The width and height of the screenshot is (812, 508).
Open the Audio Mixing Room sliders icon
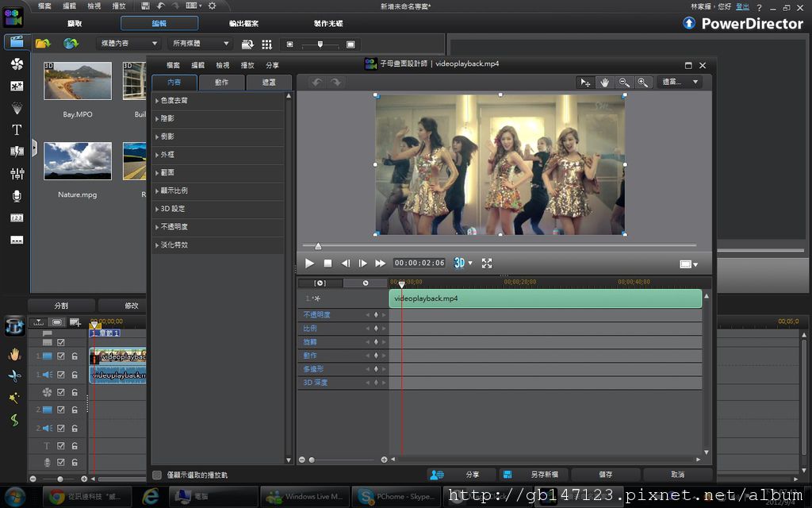click(17, 173)
